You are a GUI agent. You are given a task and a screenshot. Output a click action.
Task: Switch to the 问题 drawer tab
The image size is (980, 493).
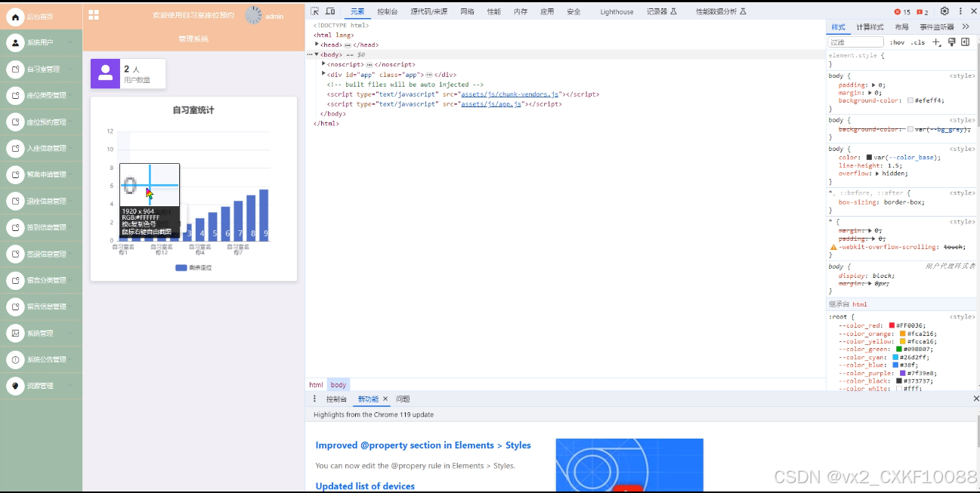(x=403, y=399)
